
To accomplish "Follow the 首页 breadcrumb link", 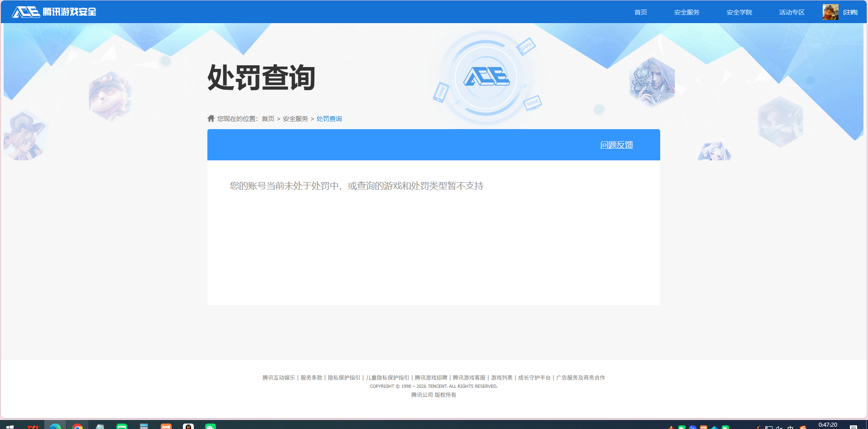I will (268, 119).
